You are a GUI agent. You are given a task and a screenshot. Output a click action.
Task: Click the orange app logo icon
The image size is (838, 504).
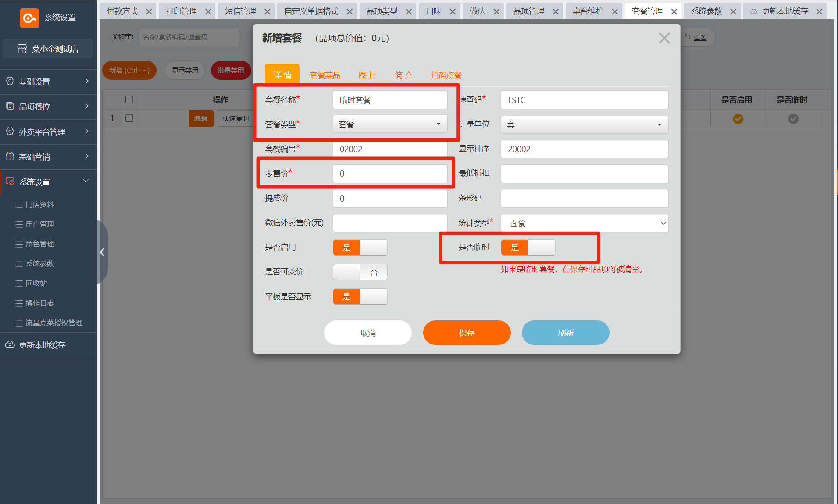point(29,18)
